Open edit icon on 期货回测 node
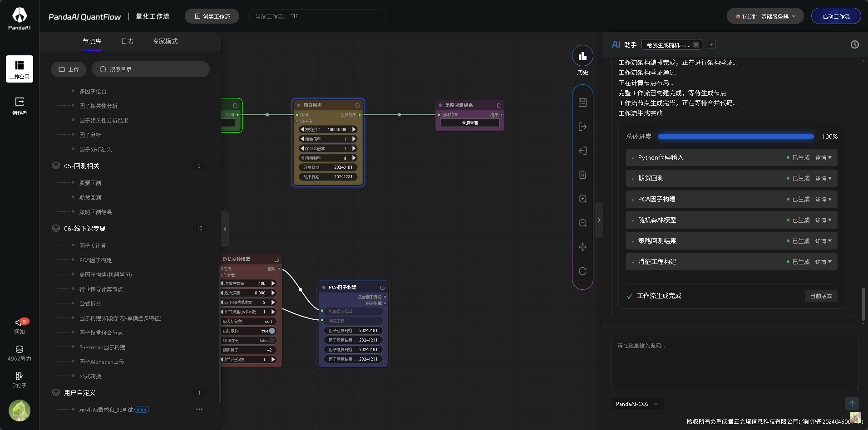868x430 pixels. 357,105
